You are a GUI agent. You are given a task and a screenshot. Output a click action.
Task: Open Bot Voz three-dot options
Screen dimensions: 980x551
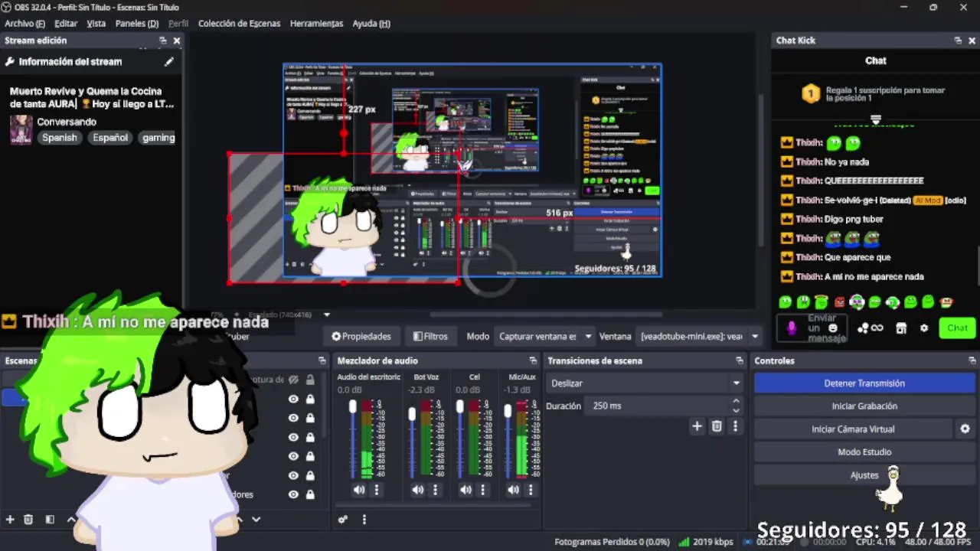coord(436,490)
